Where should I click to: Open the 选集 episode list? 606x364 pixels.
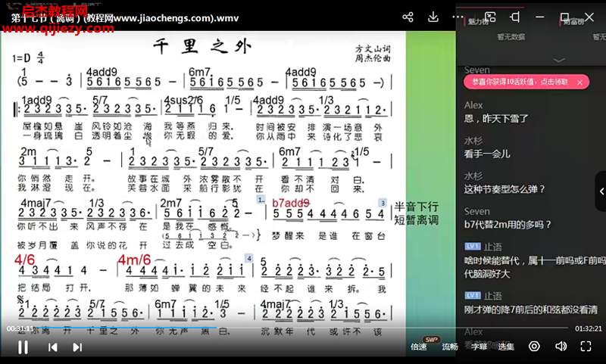pos(506,347)
